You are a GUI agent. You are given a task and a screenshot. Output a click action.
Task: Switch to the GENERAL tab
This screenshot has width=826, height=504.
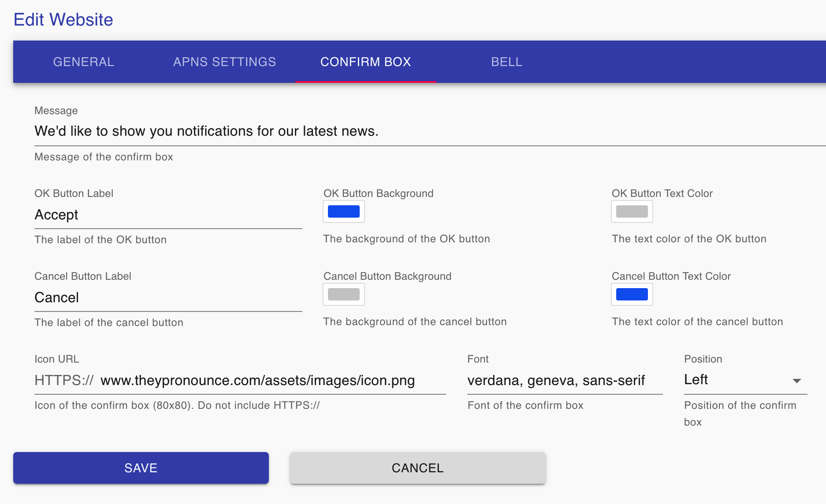83,62
